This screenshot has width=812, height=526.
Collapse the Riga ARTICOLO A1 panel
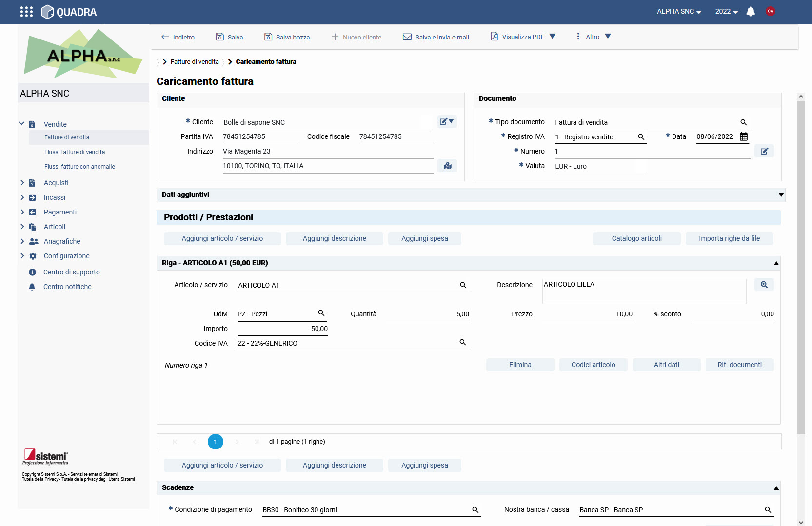[x=776, y=263]
